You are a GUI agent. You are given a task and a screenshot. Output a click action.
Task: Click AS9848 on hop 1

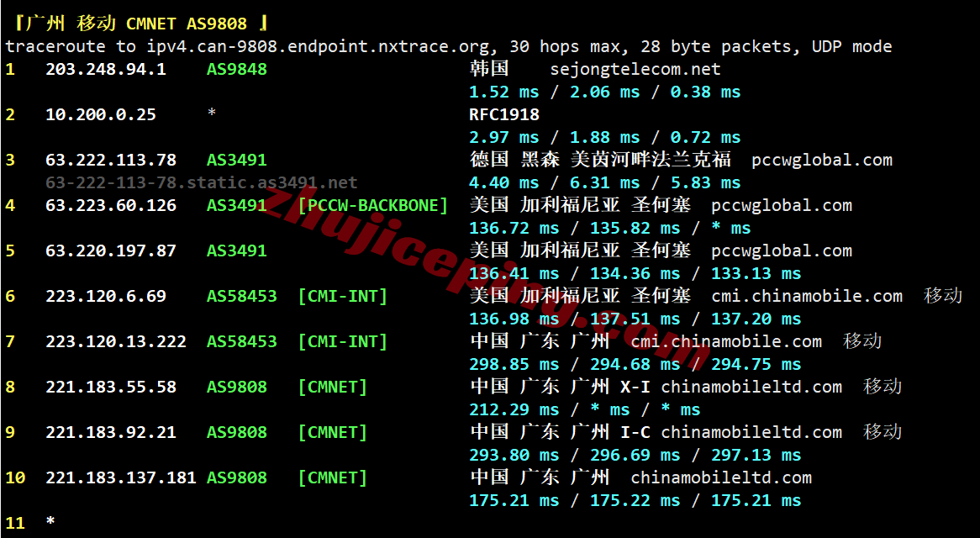[237, 70]
